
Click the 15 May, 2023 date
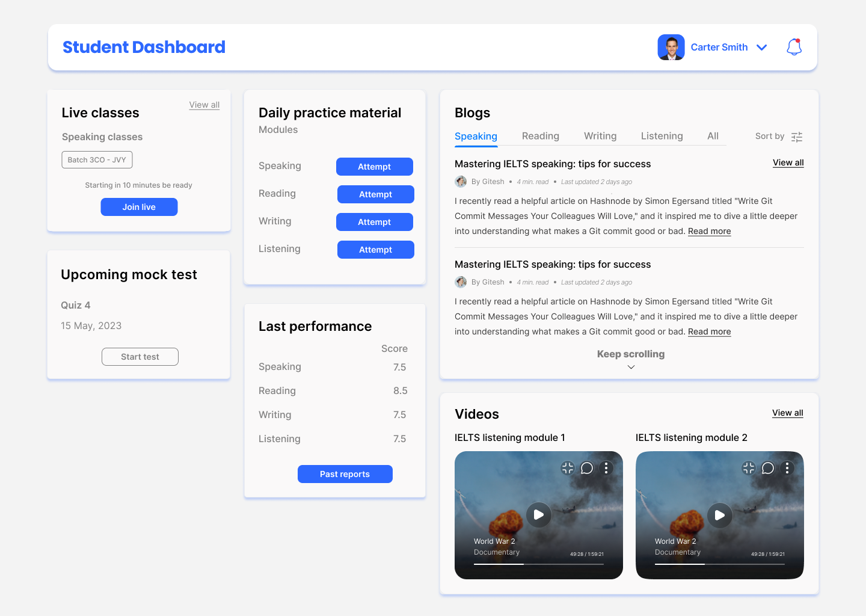point(91,325)
